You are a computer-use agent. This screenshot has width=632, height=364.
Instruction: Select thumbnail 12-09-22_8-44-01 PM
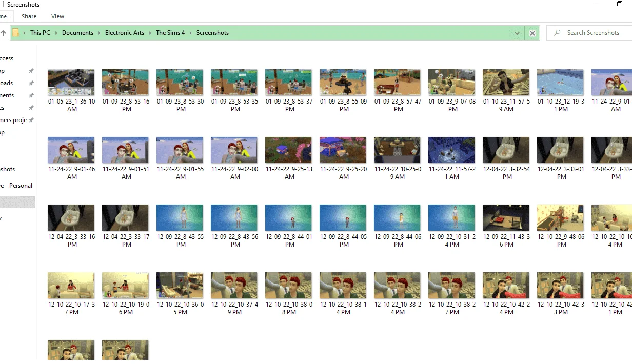[x=288, y=218]
